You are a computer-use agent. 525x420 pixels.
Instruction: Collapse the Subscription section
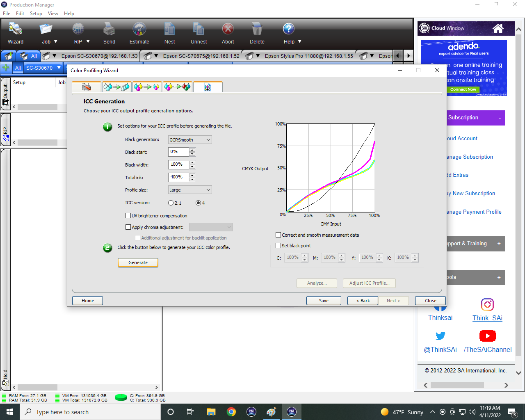(500, 119)
